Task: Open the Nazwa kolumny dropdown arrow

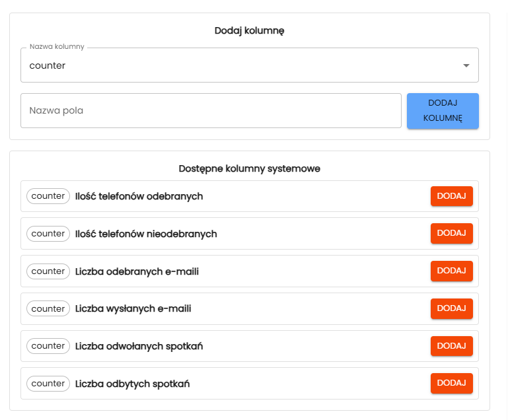Action: (466, 65)
